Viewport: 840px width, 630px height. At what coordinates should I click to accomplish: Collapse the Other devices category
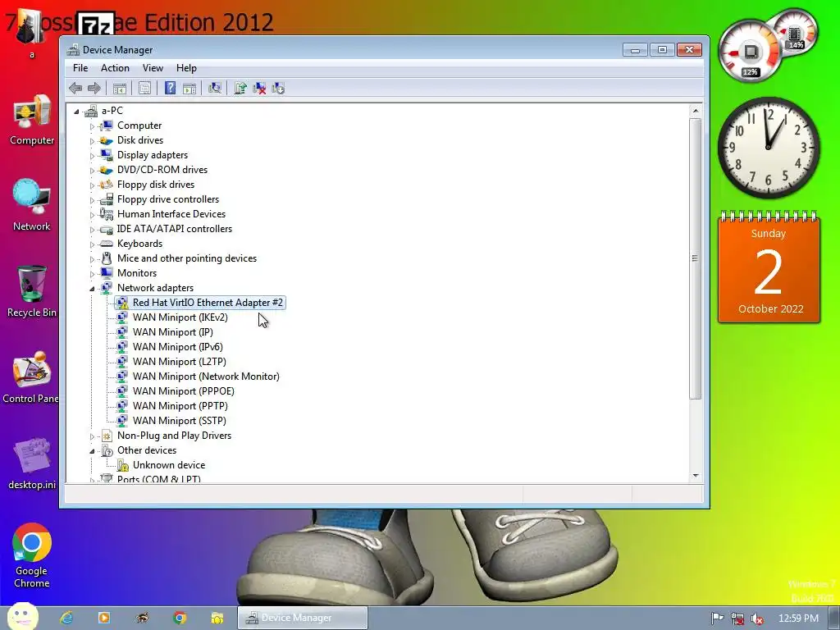(92, 451)
